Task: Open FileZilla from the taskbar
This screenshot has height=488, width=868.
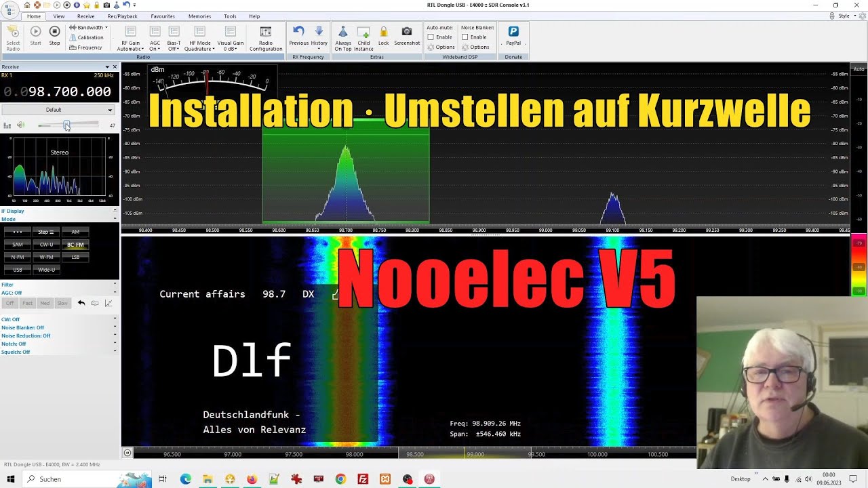Action: (363, 479)
